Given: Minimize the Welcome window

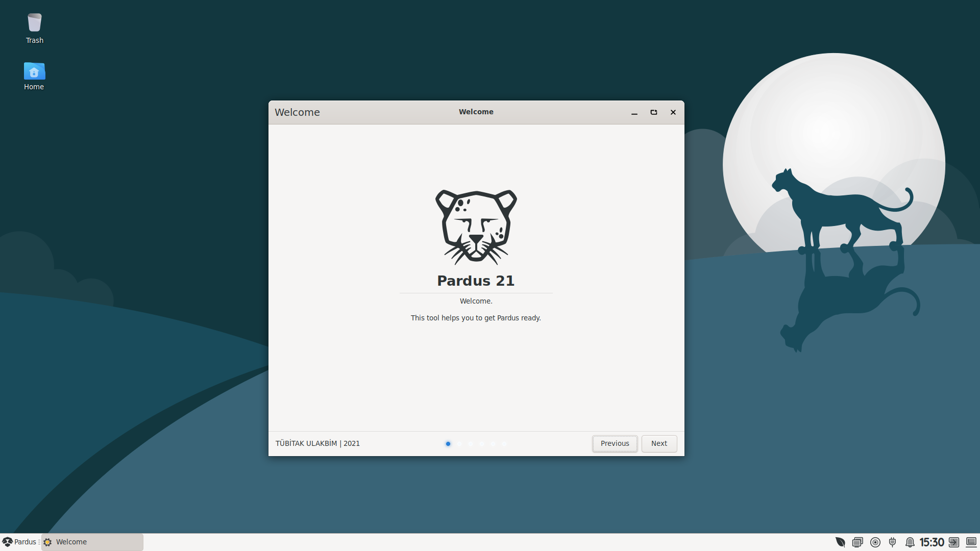Looking at the screenshot, I should click(x=634, y=112).
